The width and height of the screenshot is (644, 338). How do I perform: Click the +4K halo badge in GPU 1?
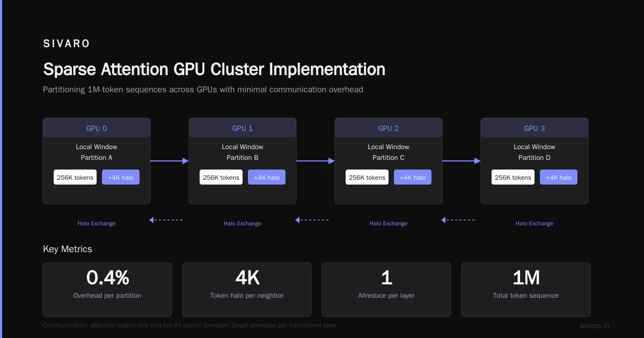[267, 178]
